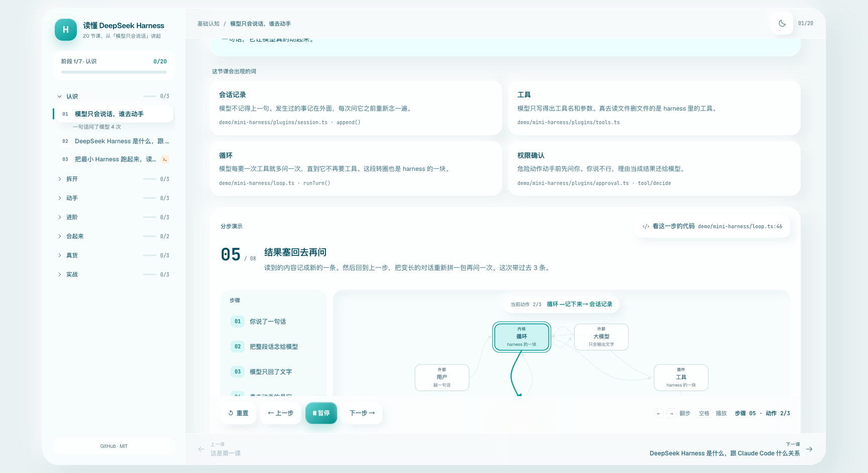Select lesson 01 模型只会说话，谁去动手
This screenshot has height=473, width=868.
tap(113, 114)
